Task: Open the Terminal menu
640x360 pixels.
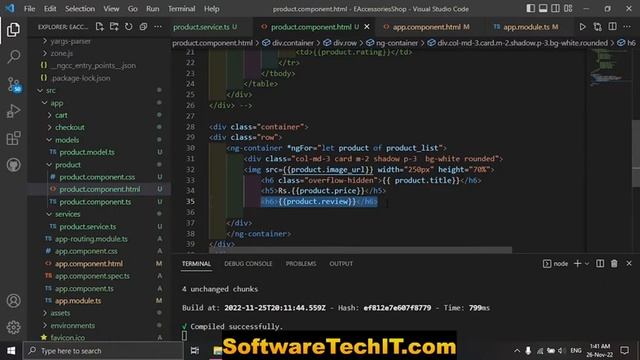Action: 182,9
